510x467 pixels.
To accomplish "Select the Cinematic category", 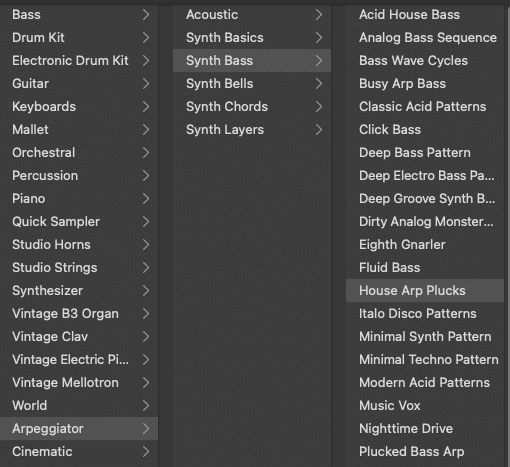I will point(79,452).
